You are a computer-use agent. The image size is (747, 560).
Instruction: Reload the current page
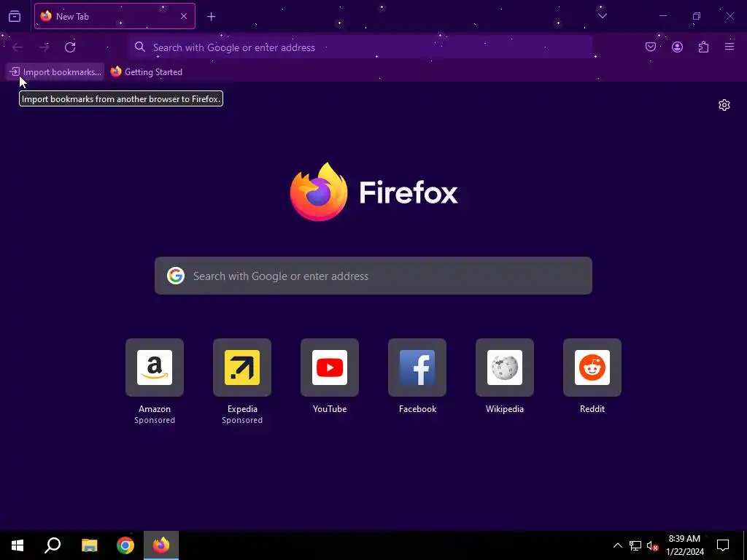click(x=70, y=47)
